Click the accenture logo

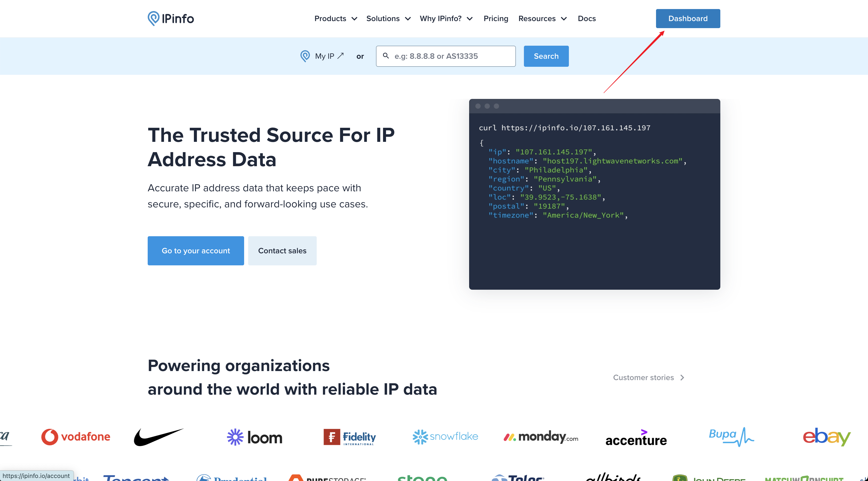(636, 438)
